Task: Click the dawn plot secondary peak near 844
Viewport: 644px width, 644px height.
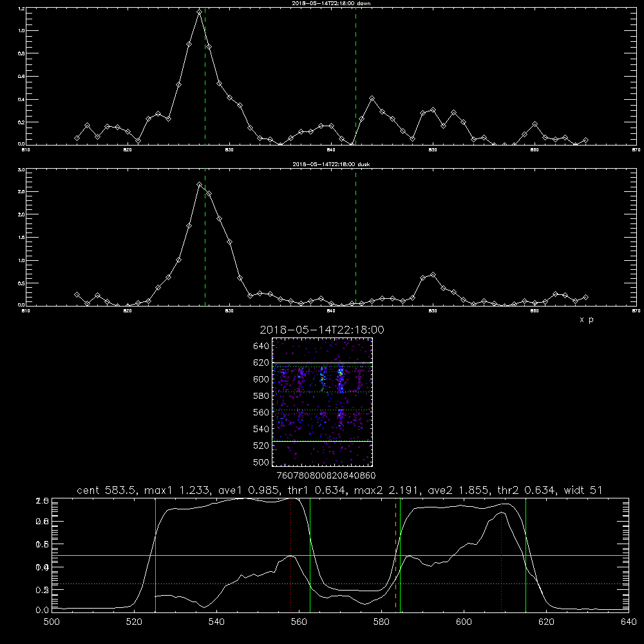Action: coord(372,98)
